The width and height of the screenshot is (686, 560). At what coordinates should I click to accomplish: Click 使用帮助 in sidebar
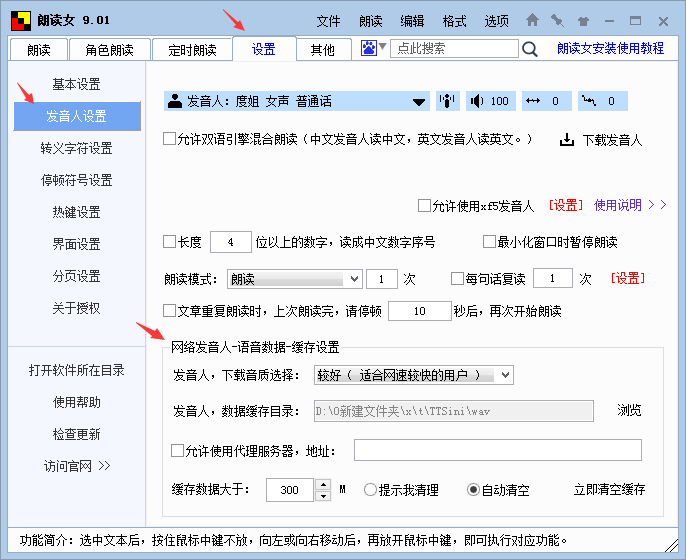point(77,402)
